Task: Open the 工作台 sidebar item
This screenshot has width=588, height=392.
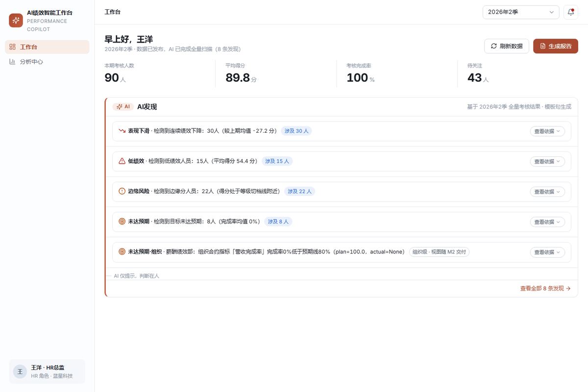Action: tap(47, 47)
